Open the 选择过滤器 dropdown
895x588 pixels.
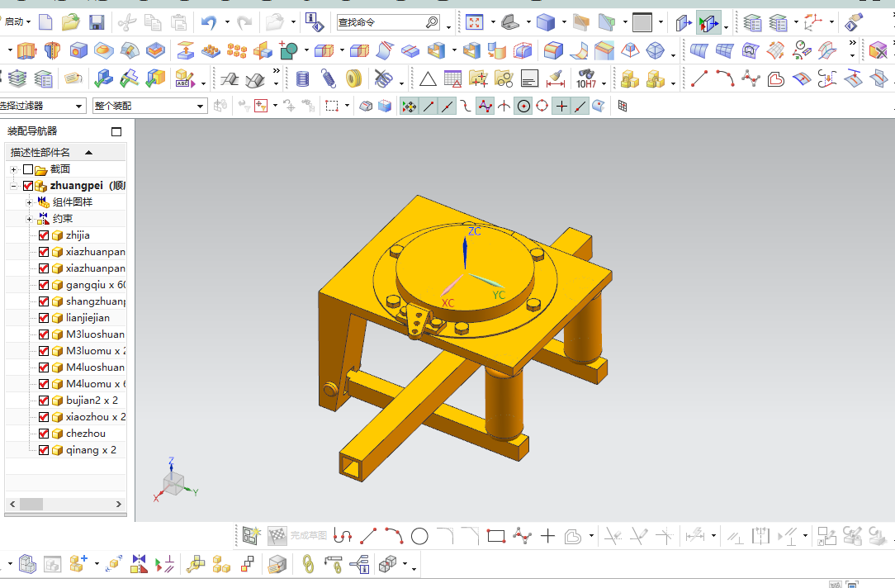(x=79, y=107)
